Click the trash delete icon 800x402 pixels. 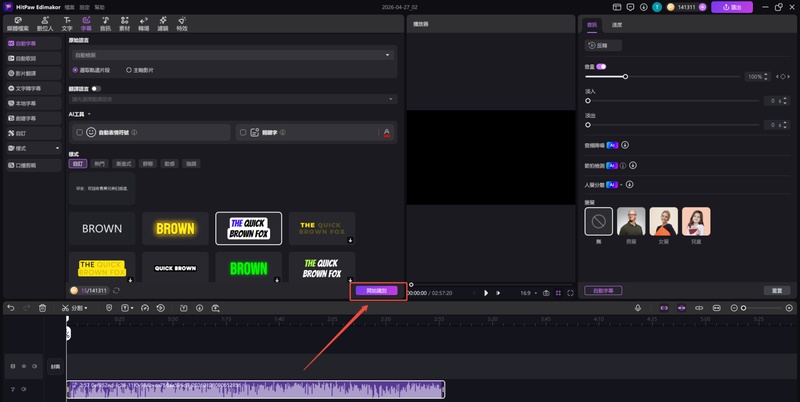coord(43,308)
